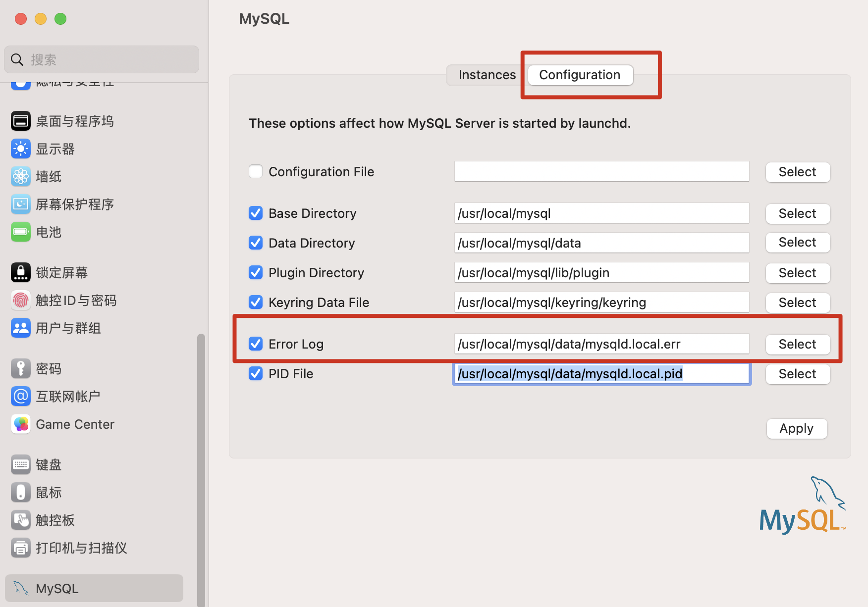This screenshot has width=868, height=607.
Task: Uncheck the Base Directory checkbox
Action: [x=256, y=213]
